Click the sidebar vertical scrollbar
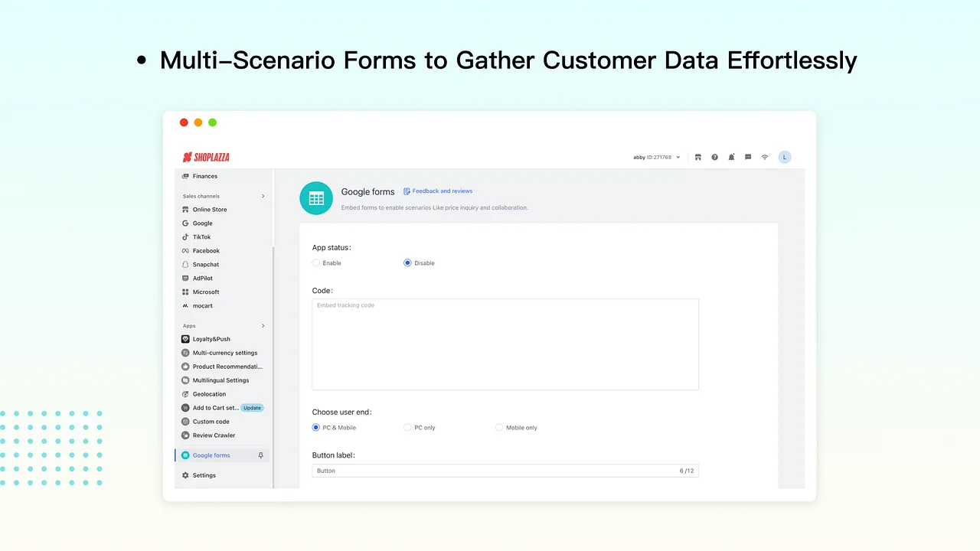Image resolution: width=980 pixels, height=551 pixels. pos(273,367)
